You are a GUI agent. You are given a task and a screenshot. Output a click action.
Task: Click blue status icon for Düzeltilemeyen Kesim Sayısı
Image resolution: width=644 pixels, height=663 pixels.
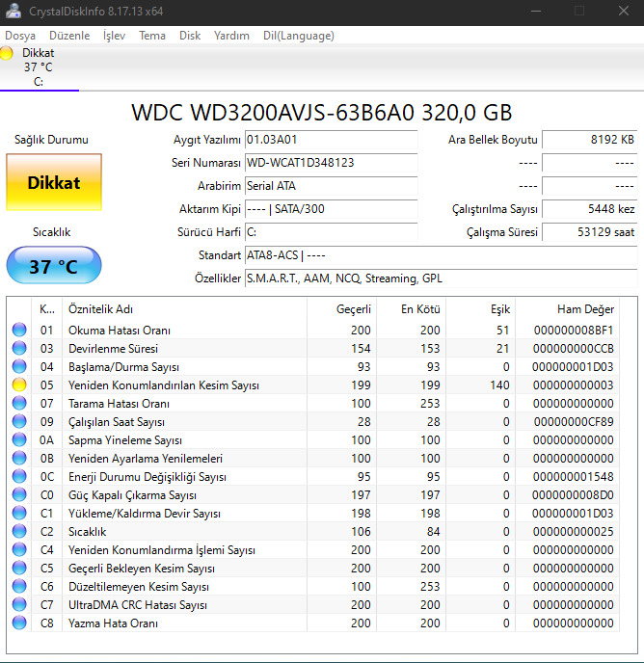point(19,586)
